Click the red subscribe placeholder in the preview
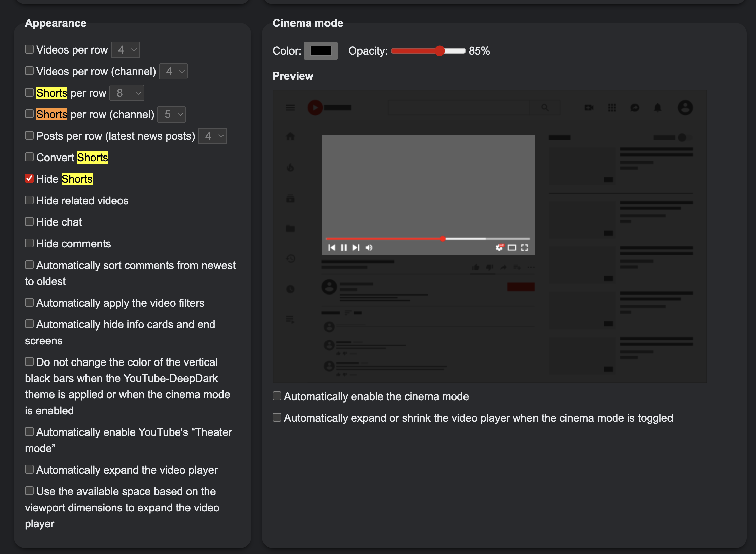 (520, 287)
